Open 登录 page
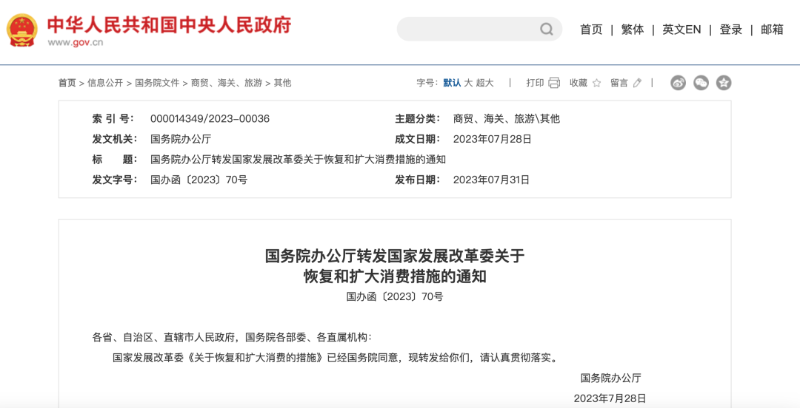 (731, 30)
